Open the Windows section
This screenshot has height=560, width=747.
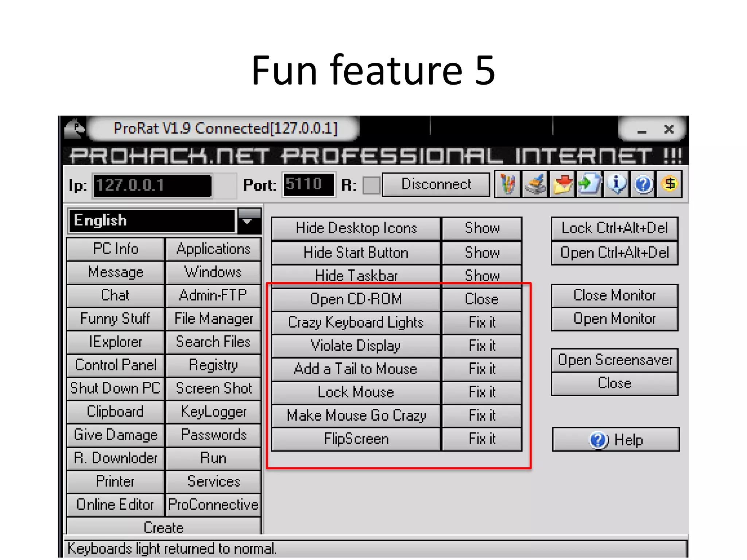tap(213, 272)
